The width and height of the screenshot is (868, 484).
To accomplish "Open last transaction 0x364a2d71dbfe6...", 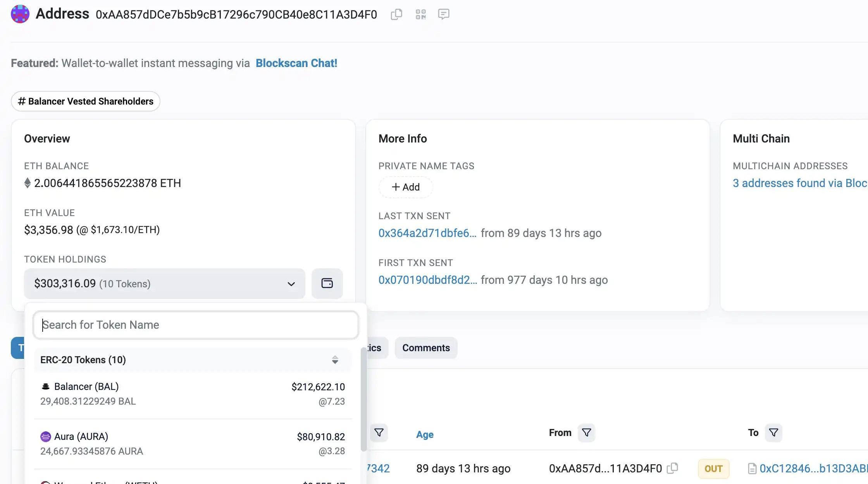I will [x=427, y=233].
